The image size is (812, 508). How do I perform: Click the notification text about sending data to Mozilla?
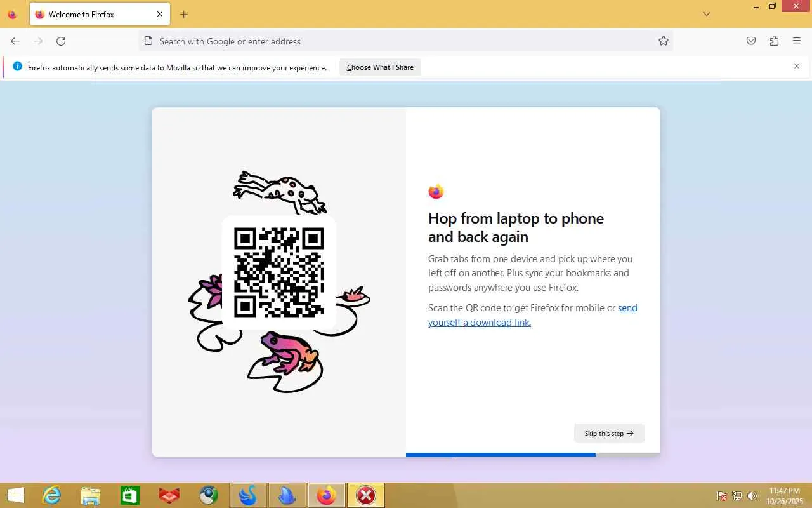(x=178, y=67)
